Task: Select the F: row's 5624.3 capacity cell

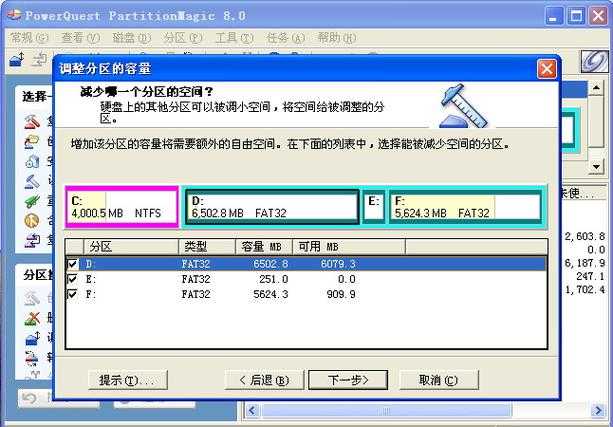Action: 271,294
